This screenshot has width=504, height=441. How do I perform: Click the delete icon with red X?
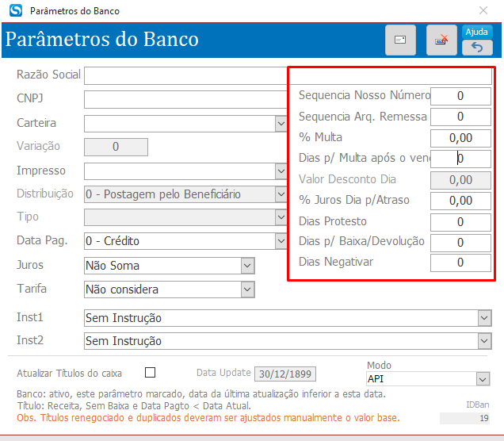tap(441, 40)
